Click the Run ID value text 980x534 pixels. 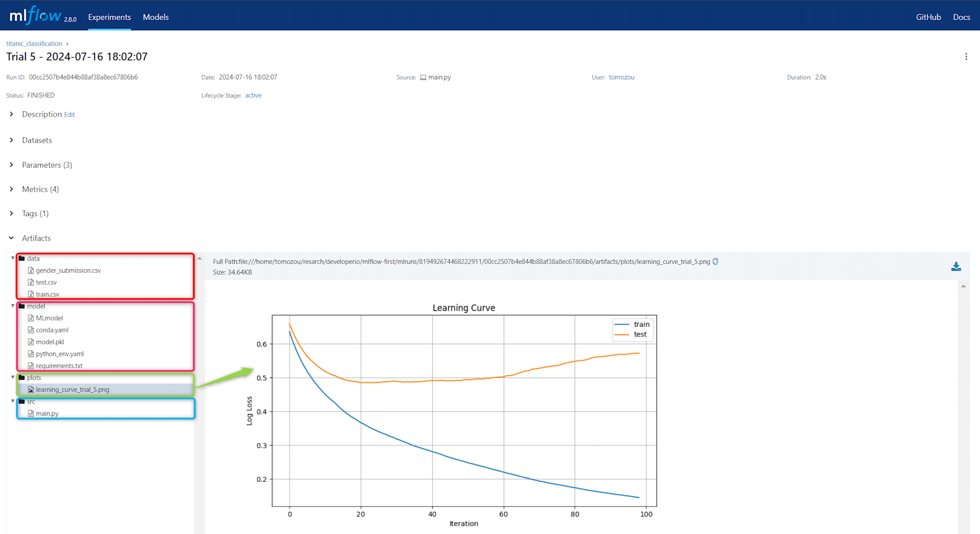(83, 77)
